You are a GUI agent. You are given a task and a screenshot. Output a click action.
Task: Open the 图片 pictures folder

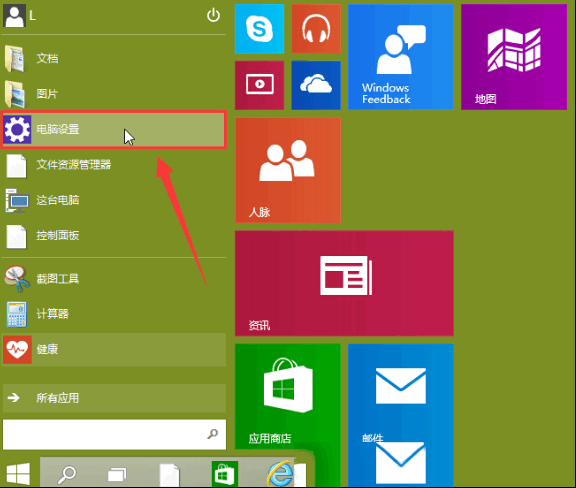click(x=114, y=94)
